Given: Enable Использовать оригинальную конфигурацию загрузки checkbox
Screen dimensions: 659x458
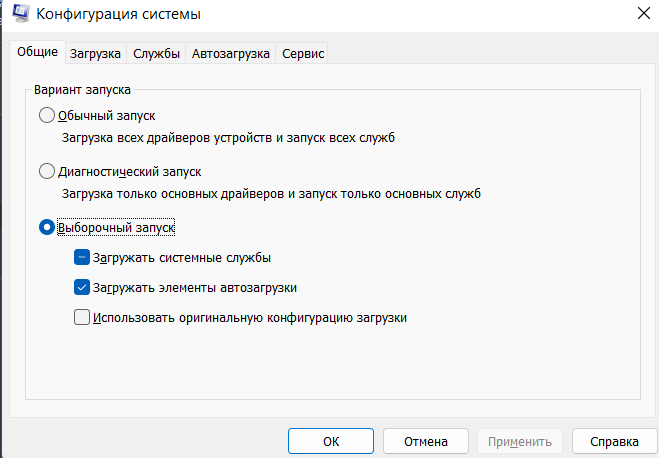Looking at the screenshot, I should pyautogui.click(x=83, y=318).
